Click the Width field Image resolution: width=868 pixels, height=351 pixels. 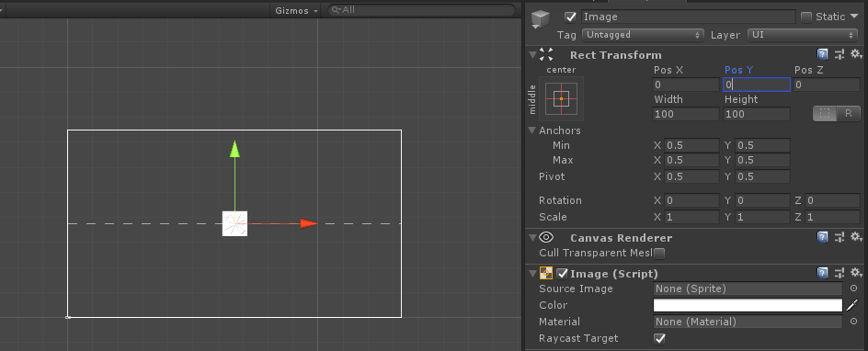pyautogui.click(x=686, y=114)
